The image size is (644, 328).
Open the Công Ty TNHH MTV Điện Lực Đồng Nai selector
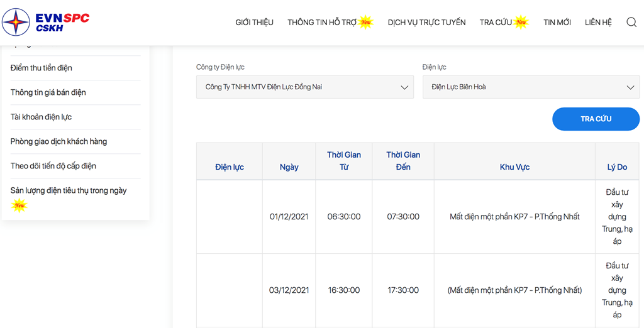(305, 87)
